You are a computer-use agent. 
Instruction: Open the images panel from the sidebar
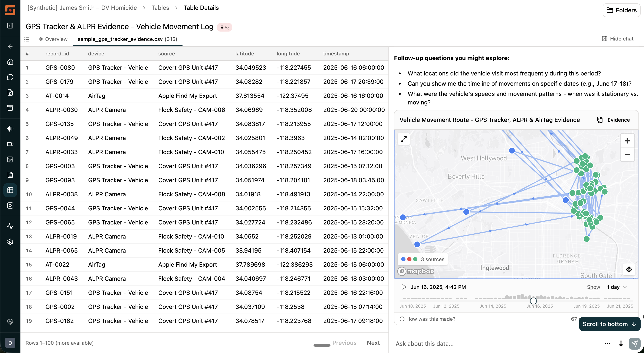tap(10, 159)
